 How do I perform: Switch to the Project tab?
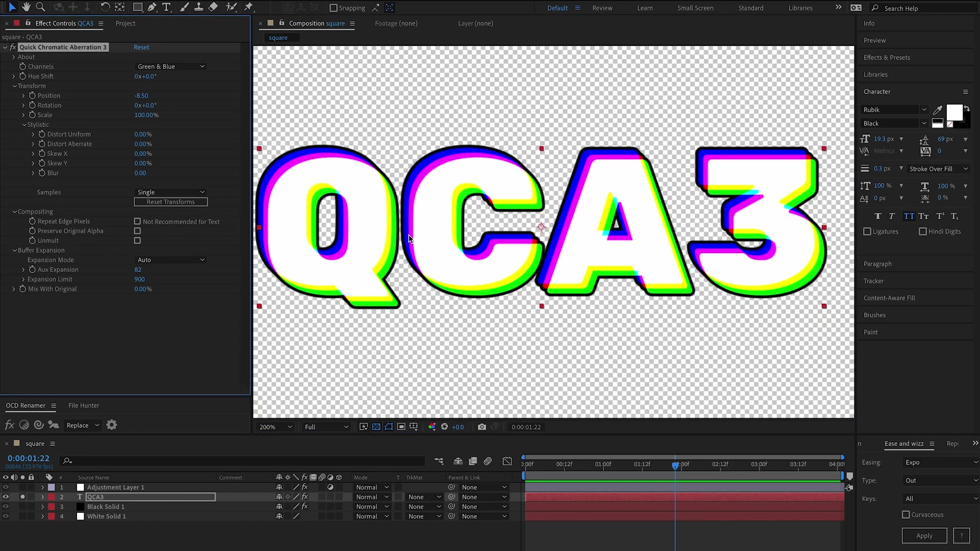125,23
